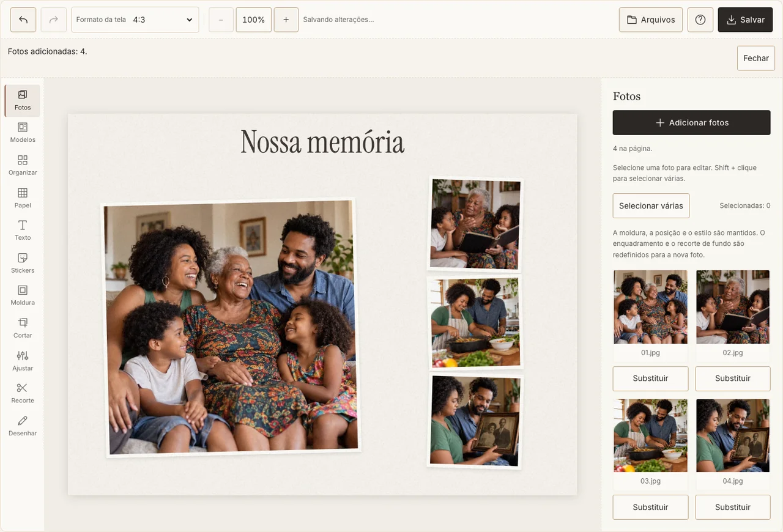Open the help question mark icon
This screenshot has height=532, width=783.
click(x=700, y=20)
